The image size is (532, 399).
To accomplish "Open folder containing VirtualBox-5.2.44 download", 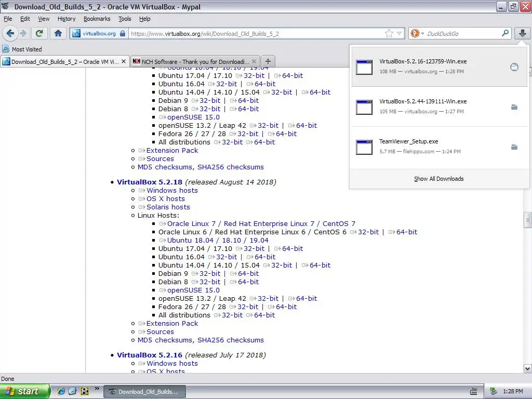I will point(514,107).
